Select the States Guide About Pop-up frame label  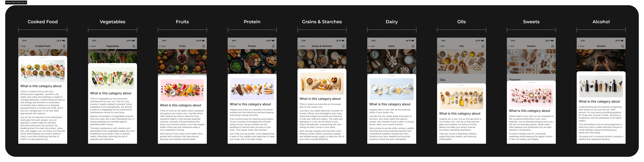coord(16,2)
